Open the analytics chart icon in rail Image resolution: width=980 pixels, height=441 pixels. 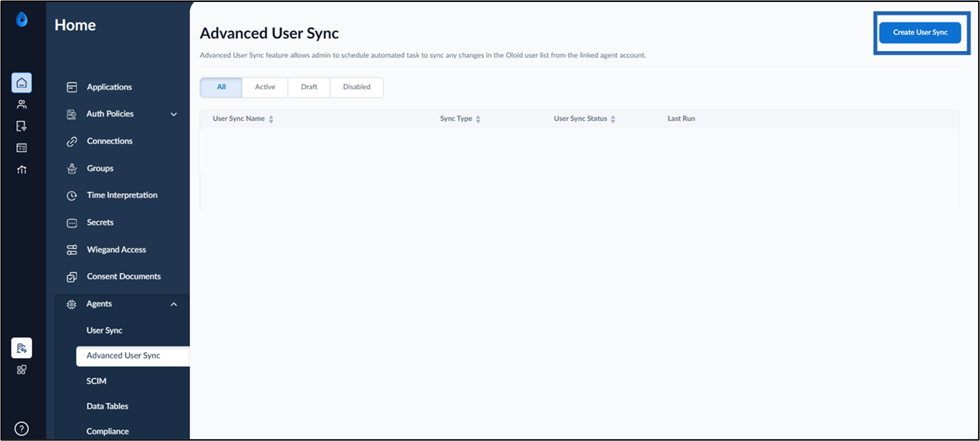(21, 169)
